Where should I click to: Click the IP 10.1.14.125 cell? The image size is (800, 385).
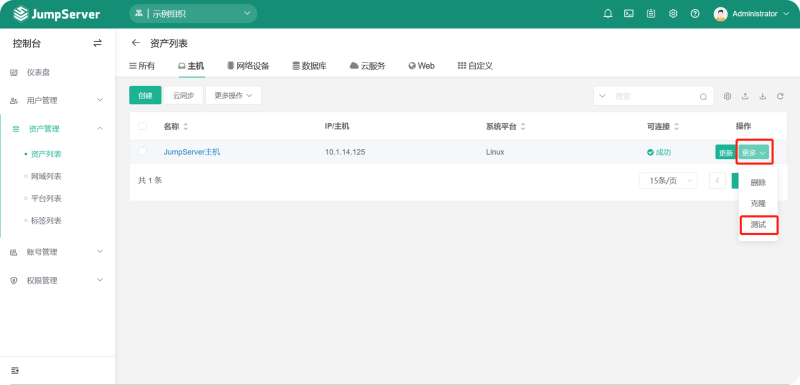point(345,152)
